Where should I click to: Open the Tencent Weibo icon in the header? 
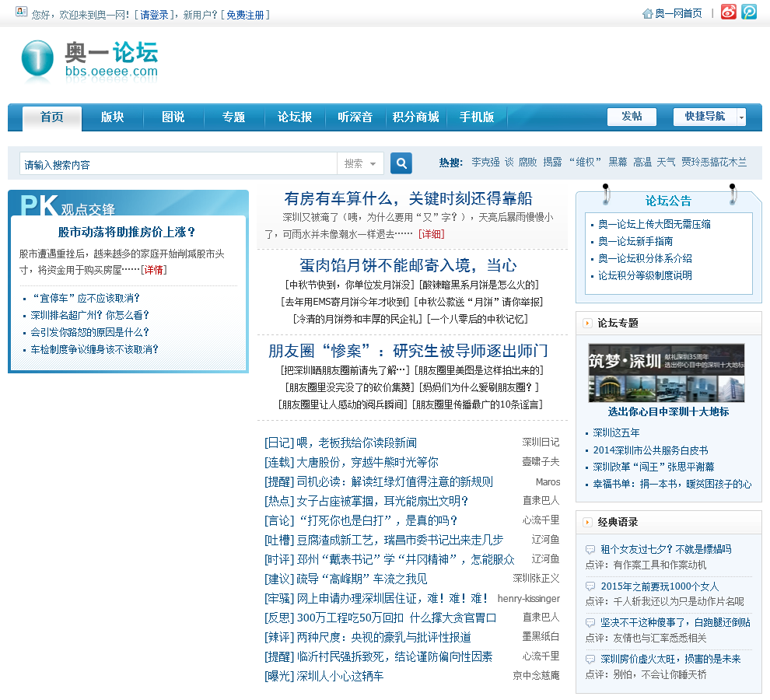pos(749,12)
